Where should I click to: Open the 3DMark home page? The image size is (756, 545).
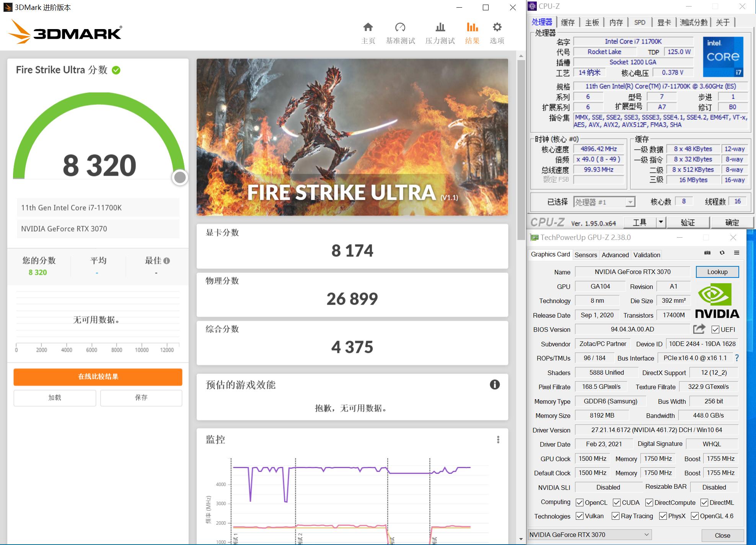368,33
